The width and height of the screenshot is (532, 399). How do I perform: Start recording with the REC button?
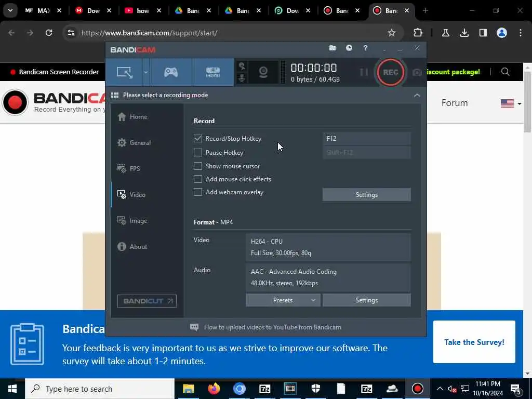coord(390,72)
